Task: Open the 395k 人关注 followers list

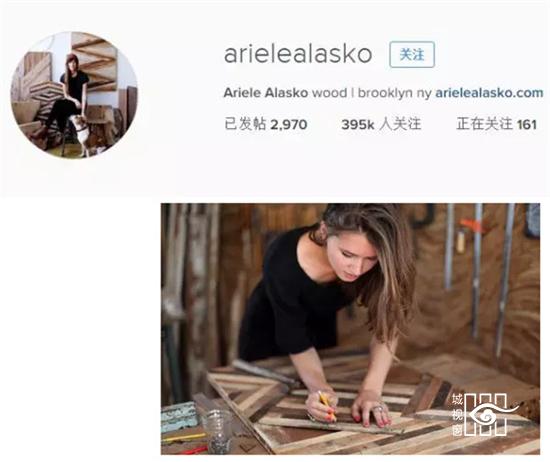Action: [381, 124]
